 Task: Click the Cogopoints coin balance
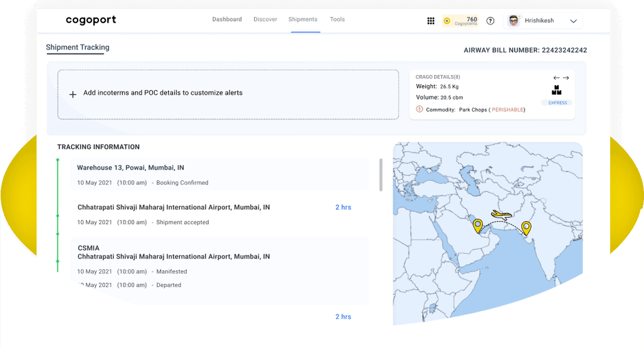[460, 21]
